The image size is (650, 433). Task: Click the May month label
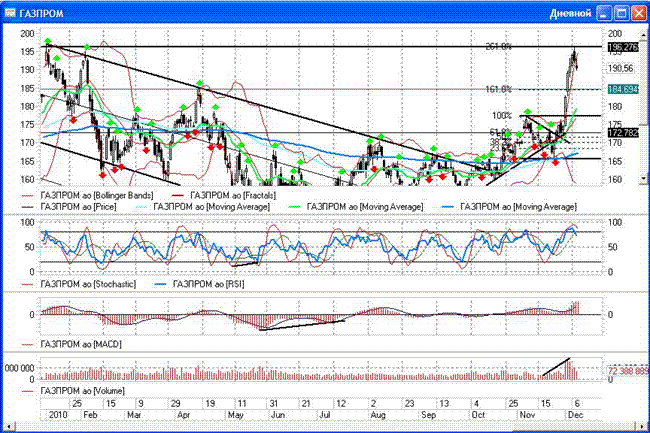[235, 415]
